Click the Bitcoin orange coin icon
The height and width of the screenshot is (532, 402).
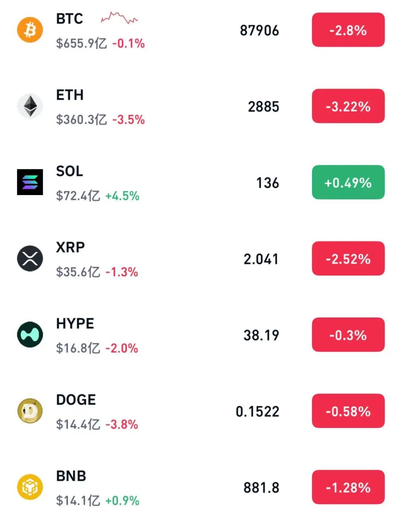tap(30, 30)
